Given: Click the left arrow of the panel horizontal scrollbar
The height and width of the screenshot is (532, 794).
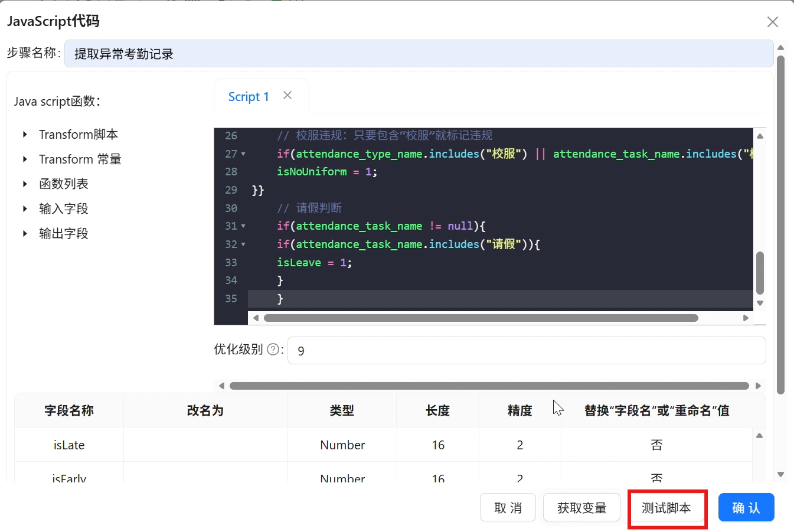Looking at the screenshot, I should 221,386.
